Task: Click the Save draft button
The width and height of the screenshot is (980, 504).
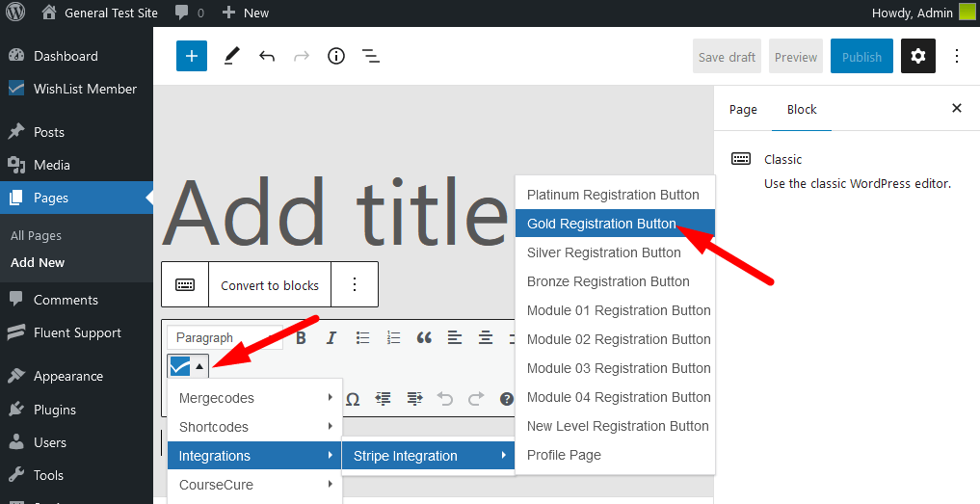Action: [x=727, y=57]
